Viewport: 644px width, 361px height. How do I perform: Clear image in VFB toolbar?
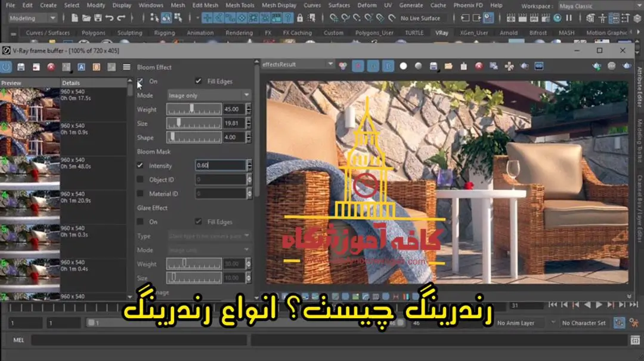pyautogui.click(x=479, y=66)
